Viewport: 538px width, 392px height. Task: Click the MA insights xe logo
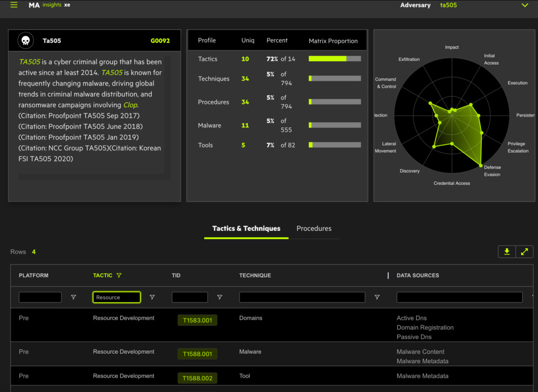pyautogui.click(x=49, y=5)
